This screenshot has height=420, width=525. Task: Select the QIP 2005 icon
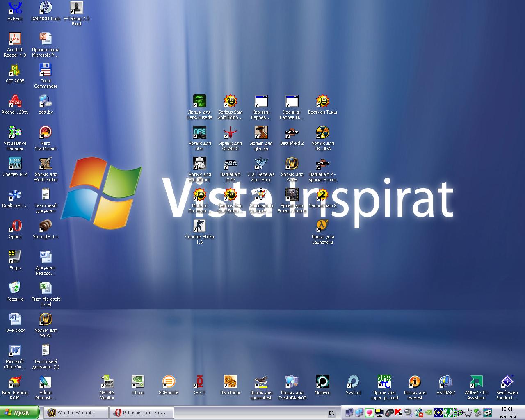tap(15, 70)
